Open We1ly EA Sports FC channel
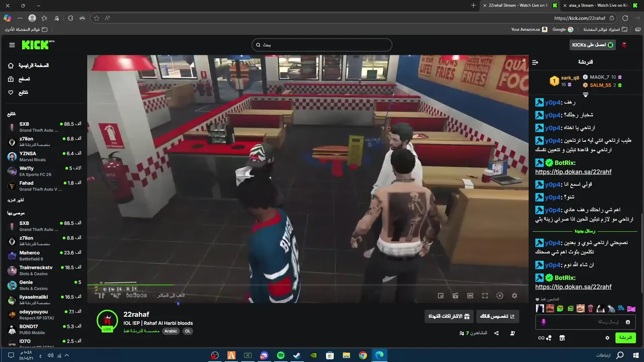 (x=44, y=171)
